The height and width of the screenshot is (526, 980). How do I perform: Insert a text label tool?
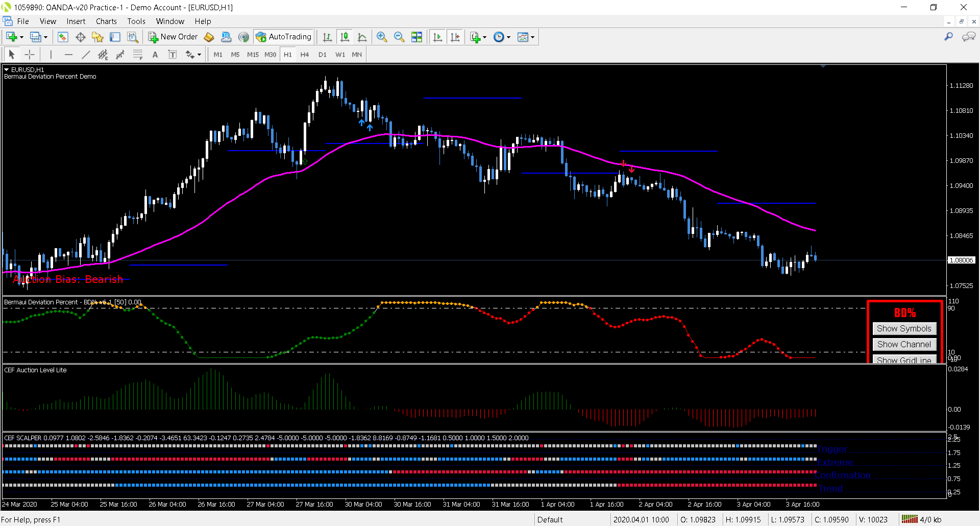(x=173, y=55)
